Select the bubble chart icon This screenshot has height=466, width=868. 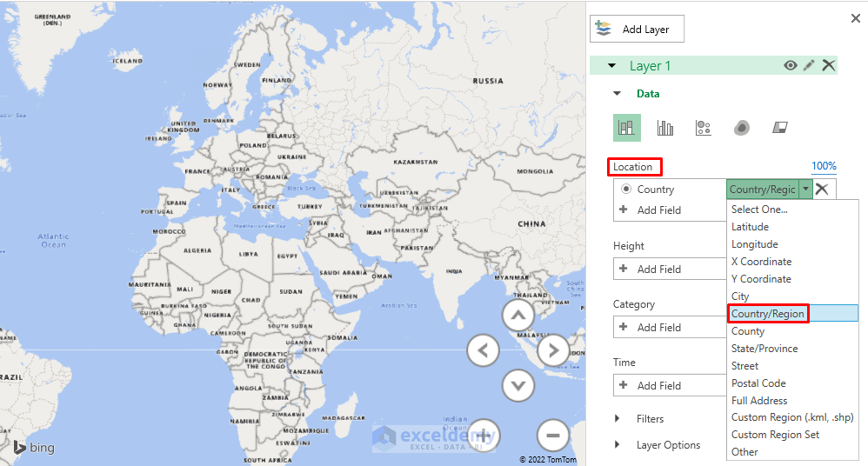[704, 128]
